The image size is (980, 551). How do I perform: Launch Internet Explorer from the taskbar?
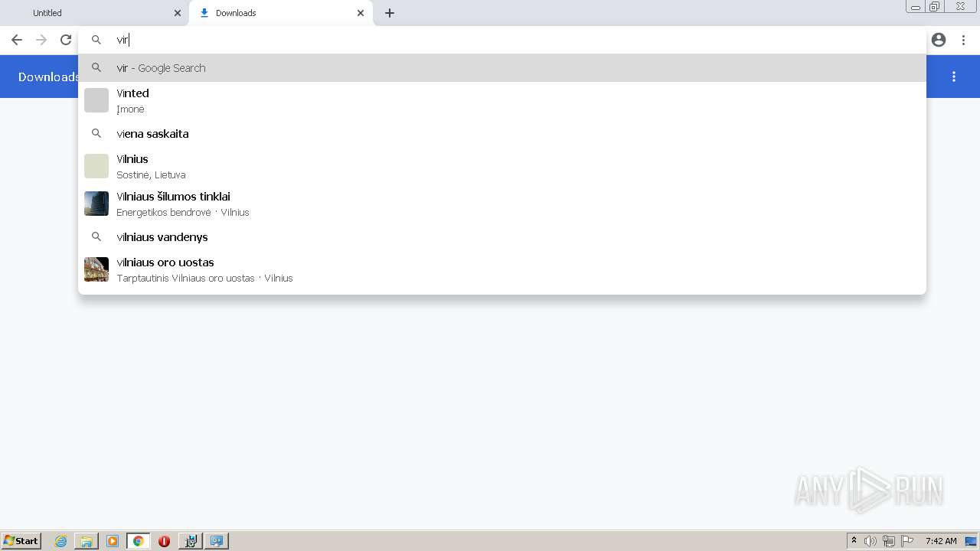60,541
